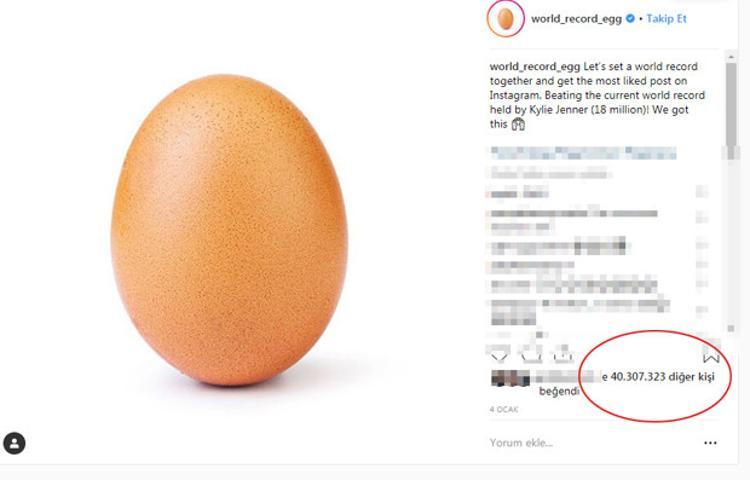The width and height of the screenshot is (750, 480).
Task: Click the scrollbar up arrow in comments
Action: click(x=731, y=56)
